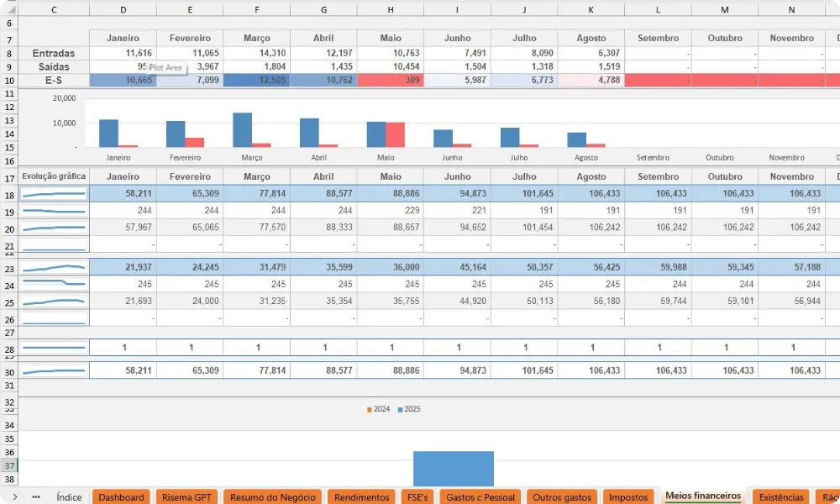Switch to the Risema GPT sheet tab
Viewport: 840px width, 504px height.
[x=187, y=496]
